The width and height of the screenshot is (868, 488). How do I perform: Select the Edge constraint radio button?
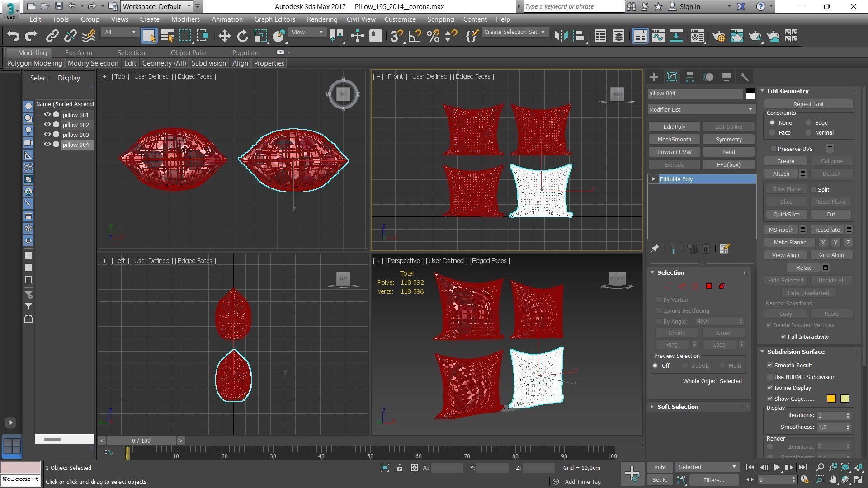tap(808, 123)
